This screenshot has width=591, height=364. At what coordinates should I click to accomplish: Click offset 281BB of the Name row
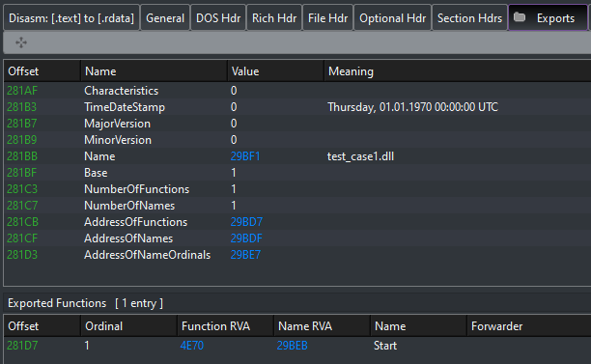22,156
